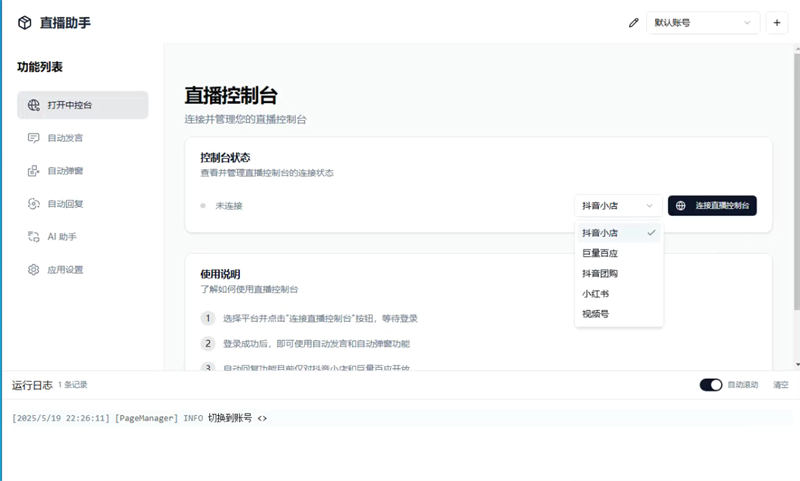Click the 直播控制台 page heading
This screenshot has width=800, height=481.
point(231,95)
